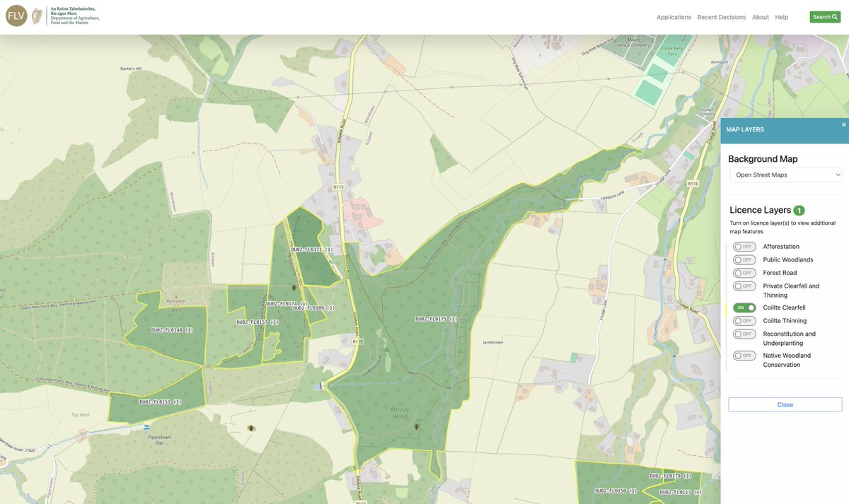Close the Map Layers panel via Close button
Image resolution: width=849 pixels, height=504 pixels.
pos(785,404)
